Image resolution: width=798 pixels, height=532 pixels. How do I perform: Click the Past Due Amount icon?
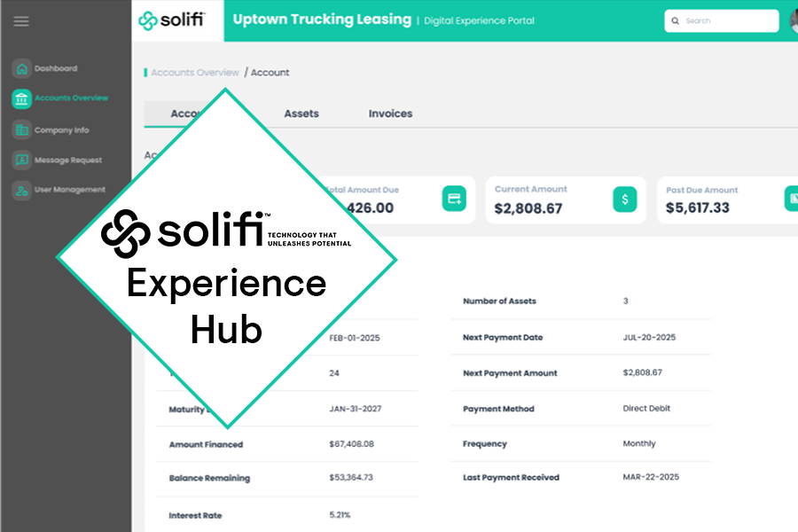point(792,199)
